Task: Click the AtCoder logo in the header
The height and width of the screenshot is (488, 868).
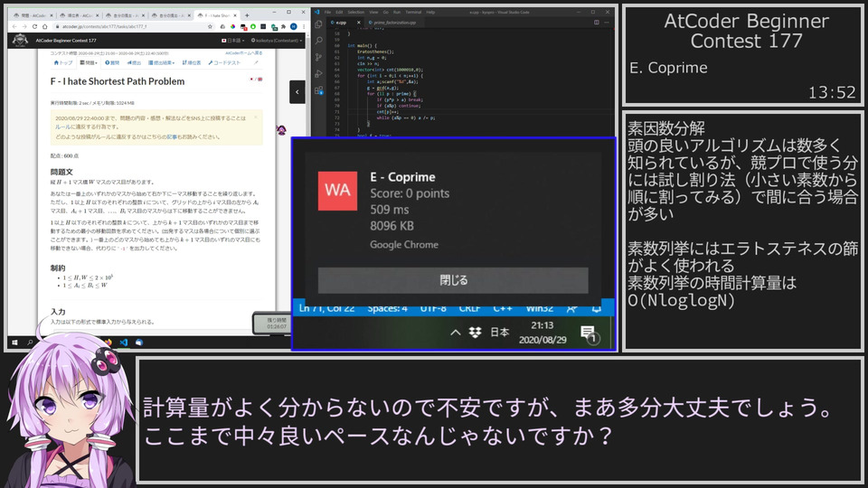Action: click(x=20, y=41)
